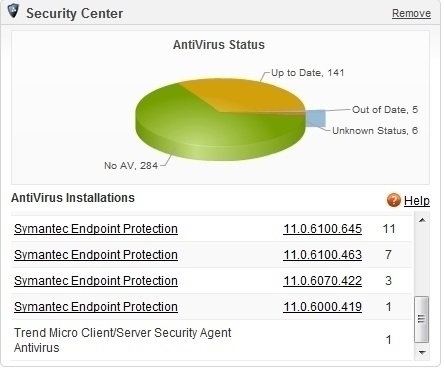Click the Out of Date, 5 chart label
Image resolution: width=444 pixels, height=371 pixels.
tap(385, 110)
